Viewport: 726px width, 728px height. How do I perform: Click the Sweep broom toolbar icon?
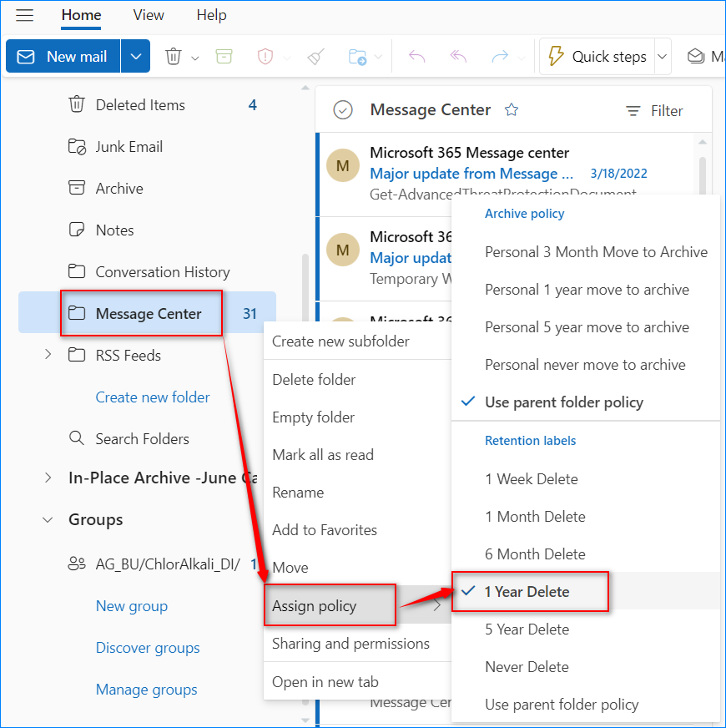(315, 57)
